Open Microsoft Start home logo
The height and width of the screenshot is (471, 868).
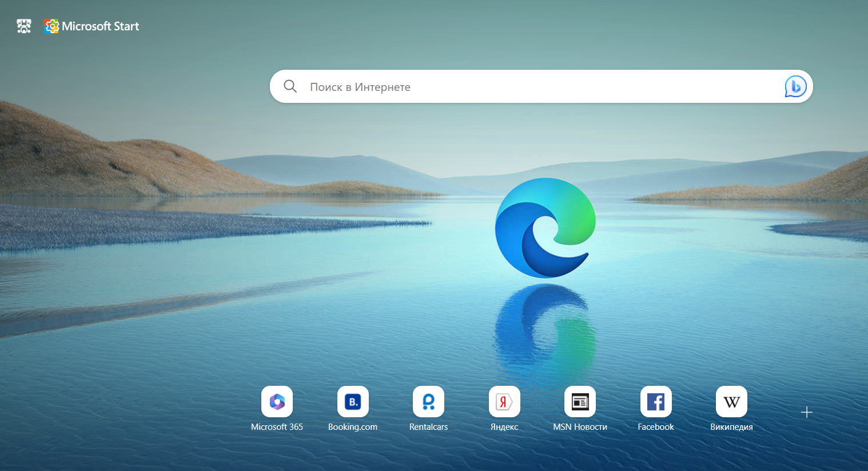[x=91, y=26]
